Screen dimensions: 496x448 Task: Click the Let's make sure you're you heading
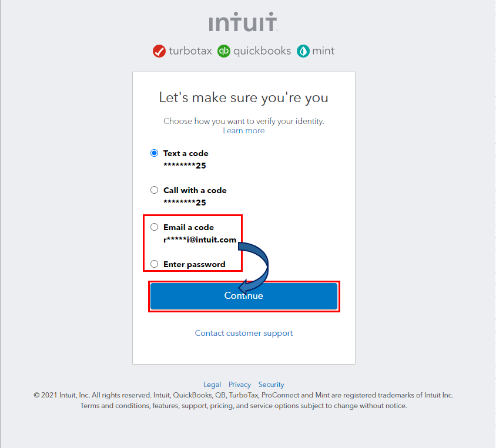point(243,97)
